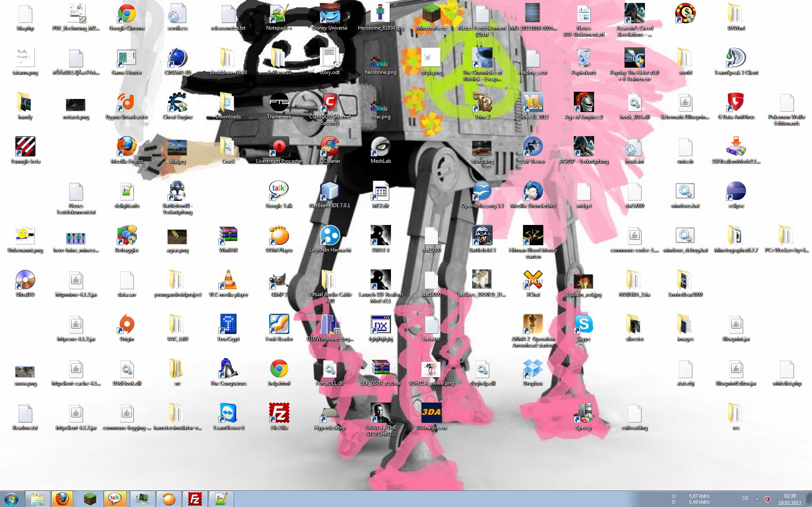
Task: Open Mozilla Thunderbird shortcut
Action: tap(533, 195)
